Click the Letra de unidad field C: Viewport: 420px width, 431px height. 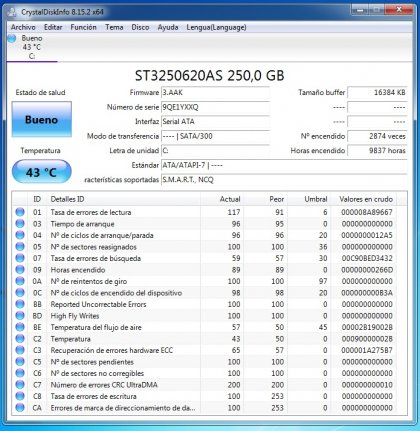(x=215, y=151)
